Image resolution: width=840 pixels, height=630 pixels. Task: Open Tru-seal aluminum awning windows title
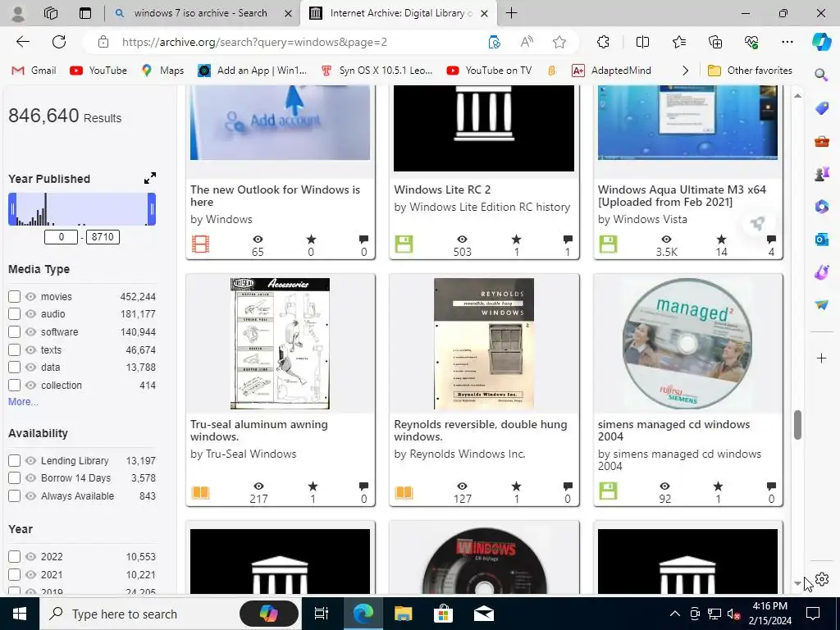click(x=258, y=430)
